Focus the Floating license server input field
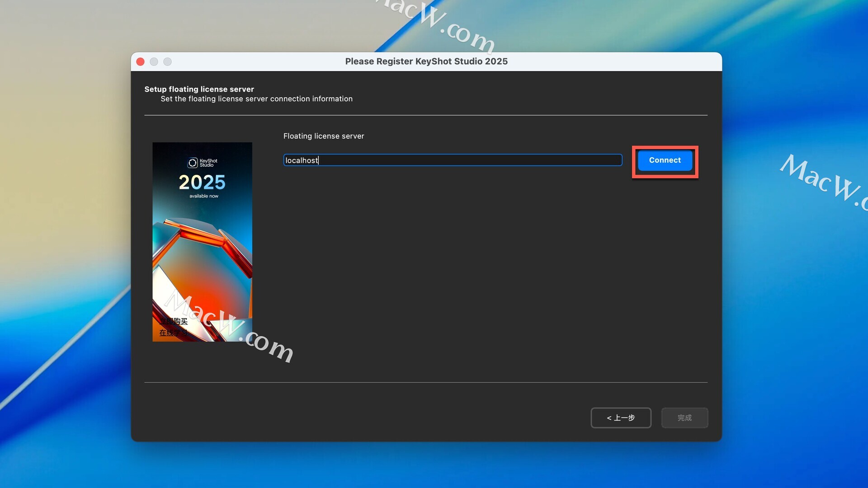 [453, 160]
